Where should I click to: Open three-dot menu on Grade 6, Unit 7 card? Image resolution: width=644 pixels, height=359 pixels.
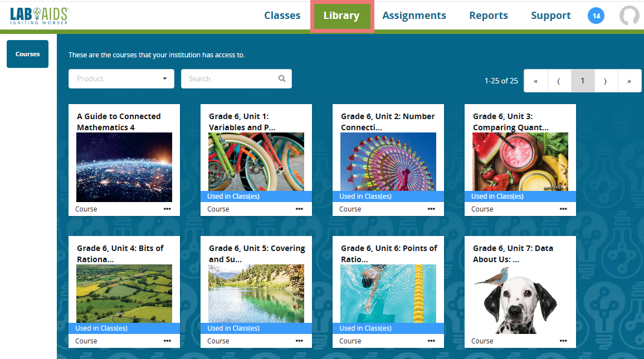[563, 341]
